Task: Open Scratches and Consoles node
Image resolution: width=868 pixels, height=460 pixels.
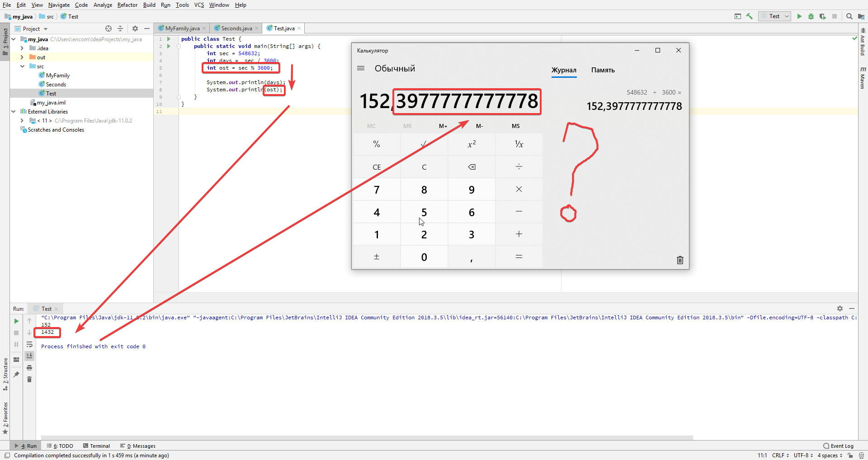Action: tap(56, 130)
